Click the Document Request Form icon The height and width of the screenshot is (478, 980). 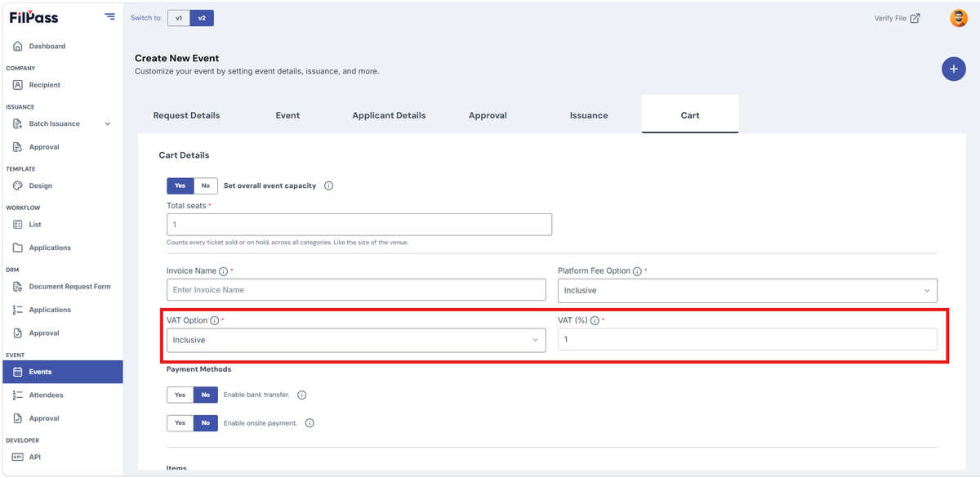click(x=18, y=287)
